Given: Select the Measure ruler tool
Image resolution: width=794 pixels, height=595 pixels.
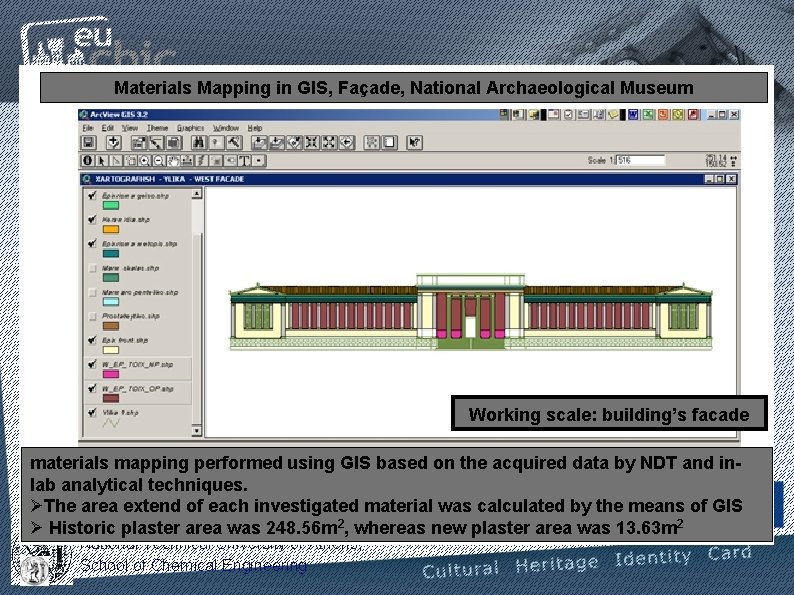Looking at the screenshot, I should pyautogui.click(x=187, y=161).
